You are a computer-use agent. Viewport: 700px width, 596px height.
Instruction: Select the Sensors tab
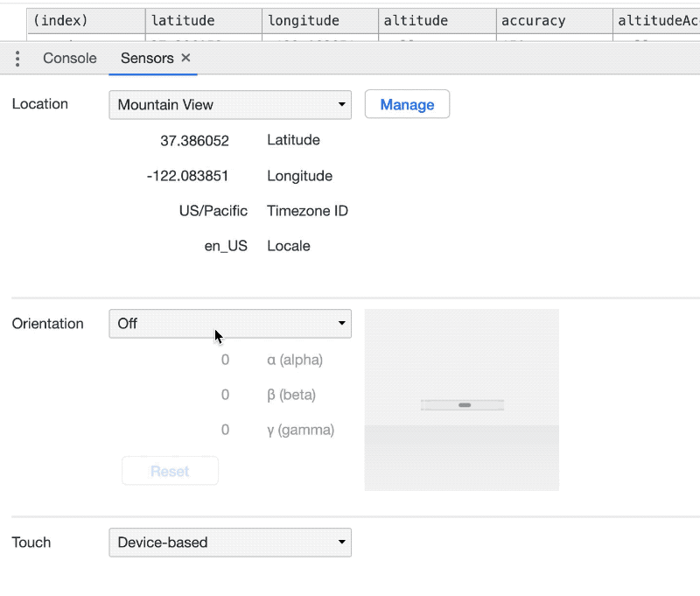(146, 58)
